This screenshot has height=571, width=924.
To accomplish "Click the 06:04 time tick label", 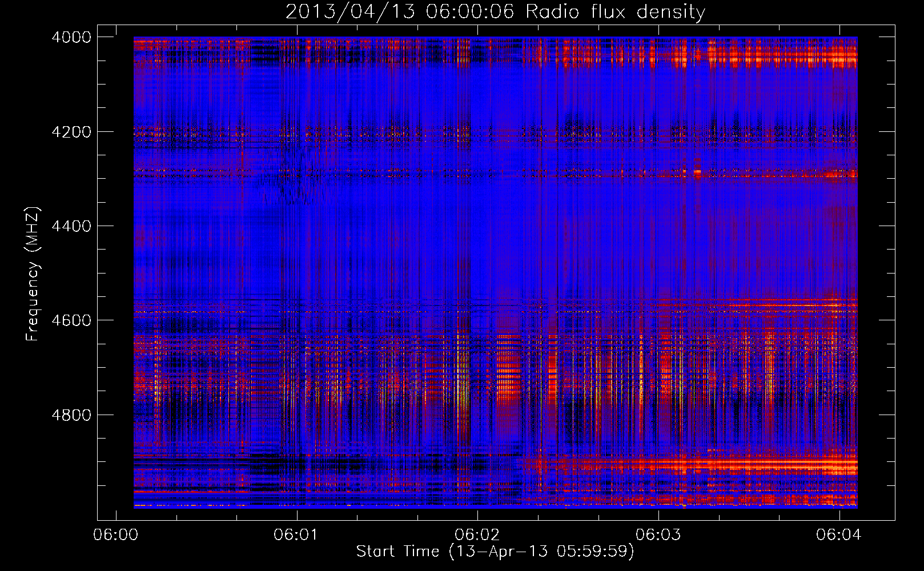I will [x=839, y=535].
